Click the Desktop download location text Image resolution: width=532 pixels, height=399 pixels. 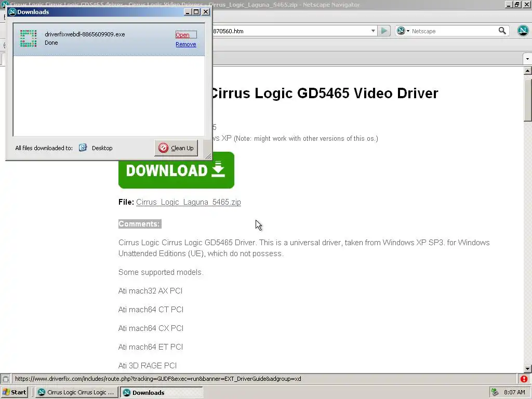tap(102, 148)
